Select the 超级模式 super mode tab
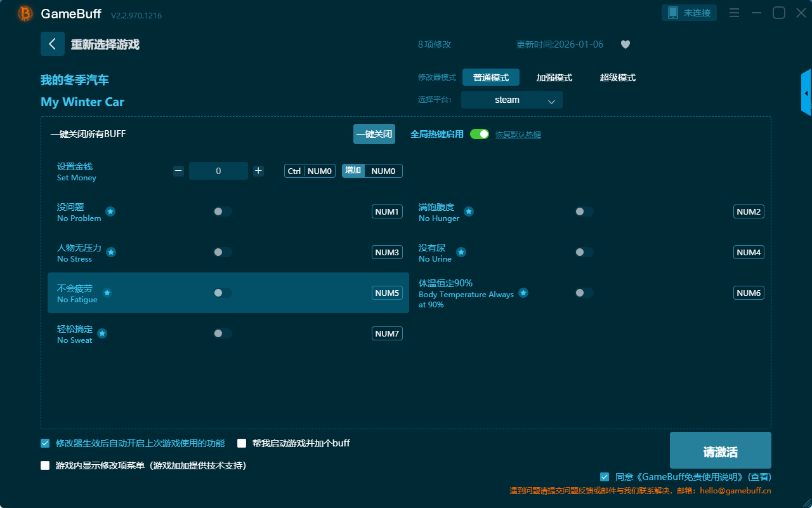812x508 pixels. [x=617, y=77]
